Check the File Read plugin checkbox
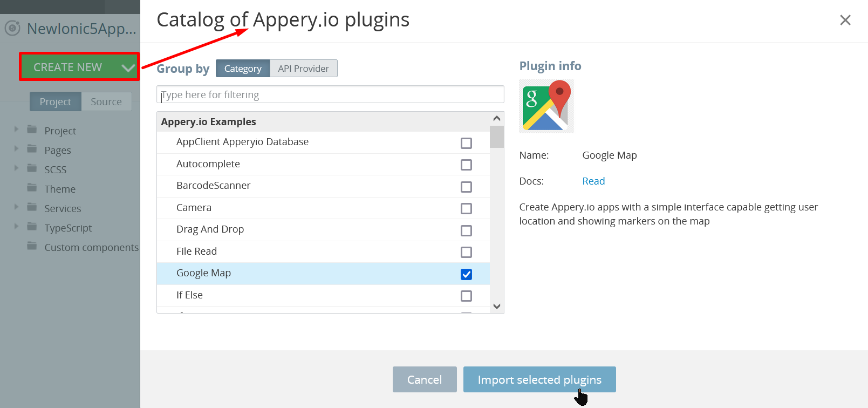The width and height of the screenshot is (868, 408). pos(466,252)
